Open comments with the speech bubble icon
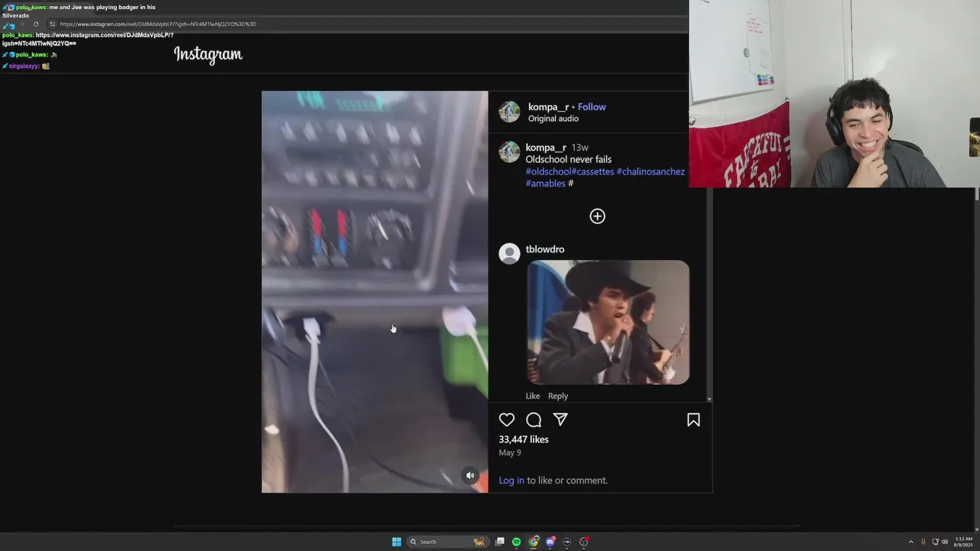 534,419
